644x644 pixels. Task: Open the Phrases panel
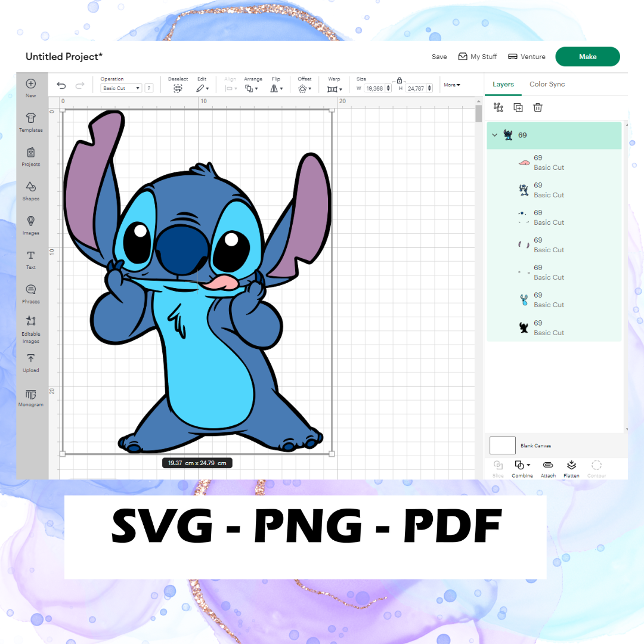tap(31, 293)
